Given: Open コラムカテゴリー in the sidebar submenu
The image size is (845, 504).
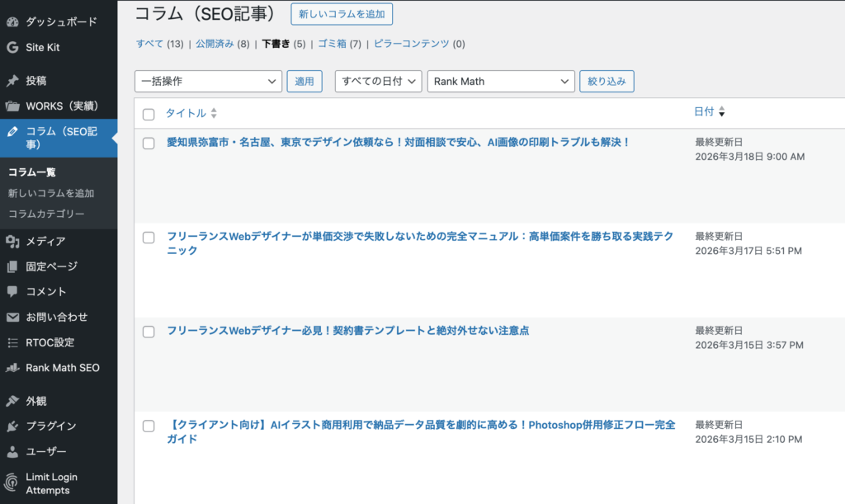Looking at the screenshot, I should pos(46,214).
